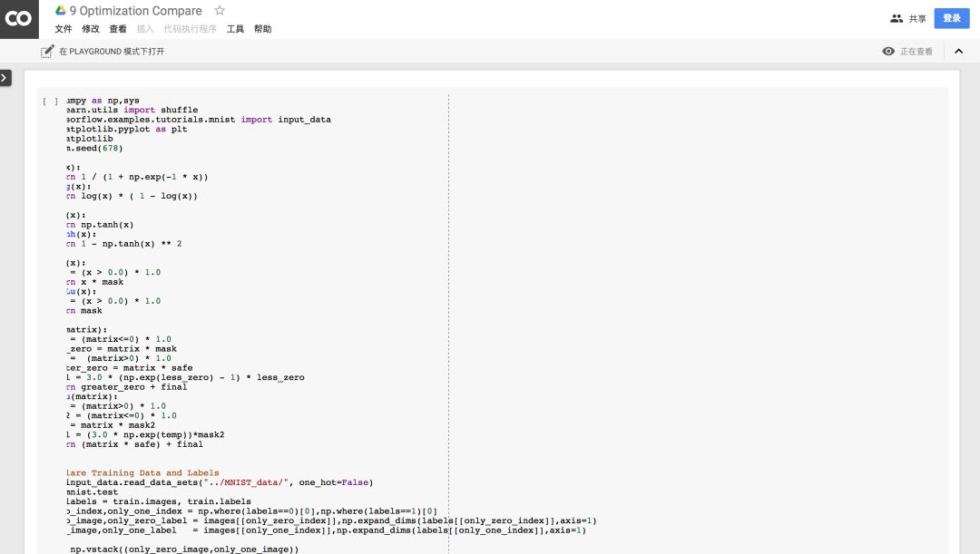Run the code cell via its bracket
Screen dimensions: 980x554
coord(50,102)
